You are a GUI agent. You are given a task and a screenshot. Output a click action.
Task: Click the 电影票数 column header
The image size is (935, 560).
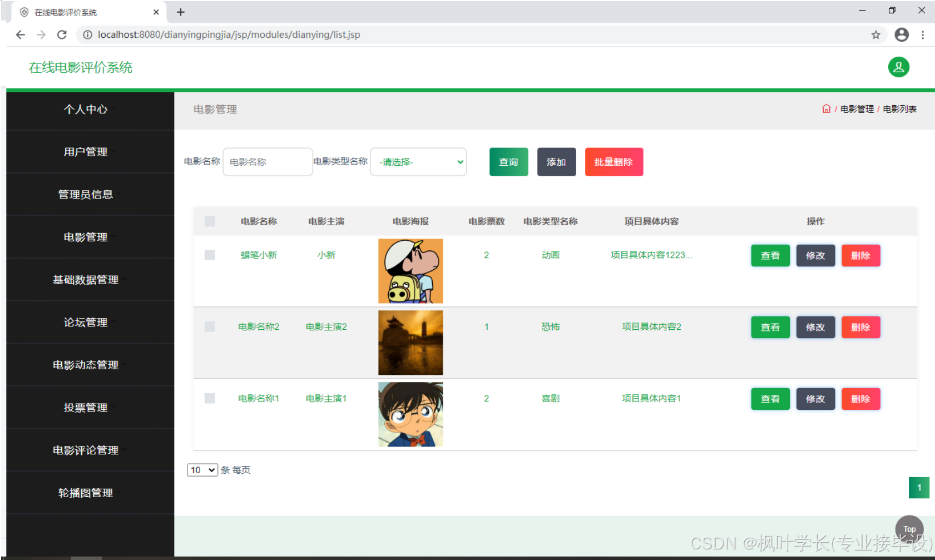486,221
